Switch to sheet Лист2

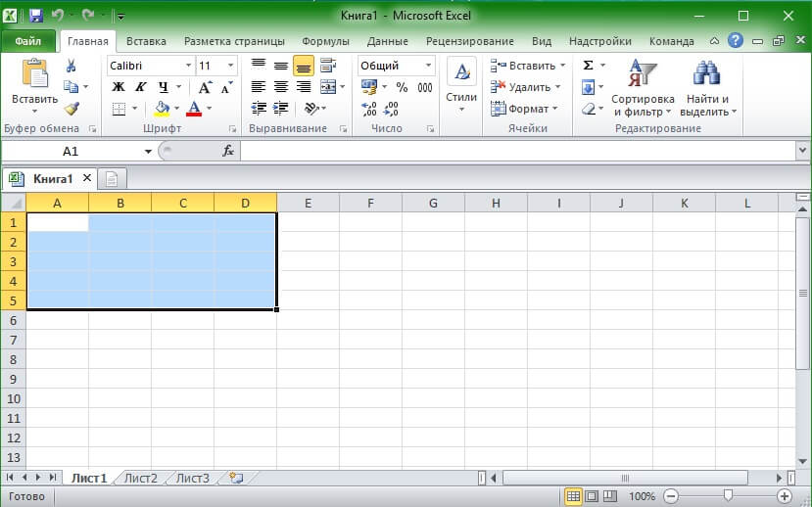point(140,478)
